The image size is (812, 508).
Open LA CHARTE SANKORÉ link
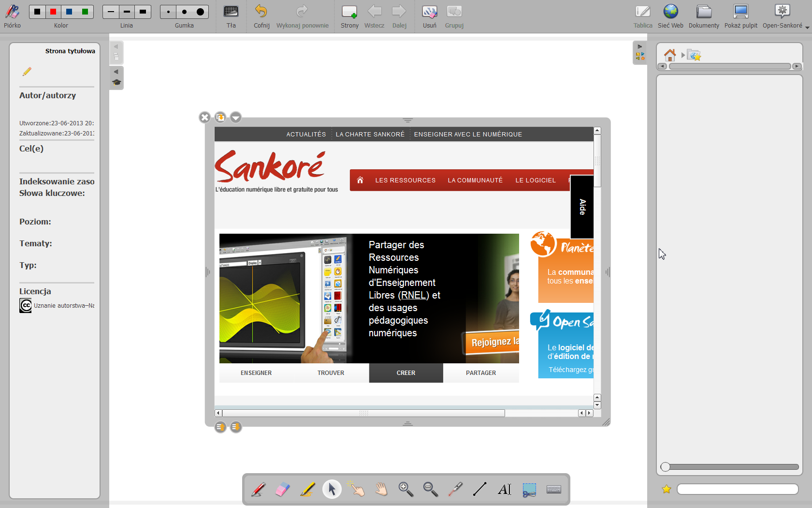[370, 134]
